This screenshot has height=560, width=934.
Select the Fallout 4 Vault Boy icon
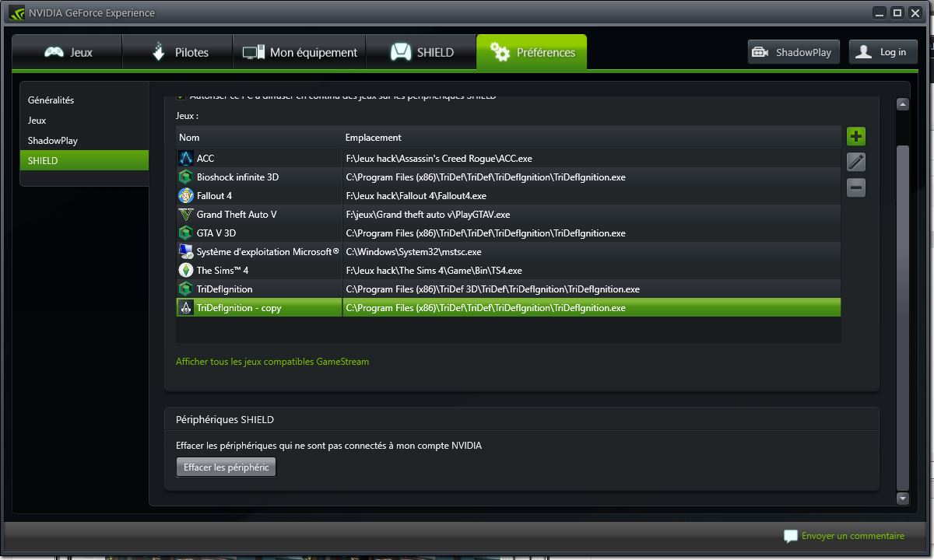[185, 196]
